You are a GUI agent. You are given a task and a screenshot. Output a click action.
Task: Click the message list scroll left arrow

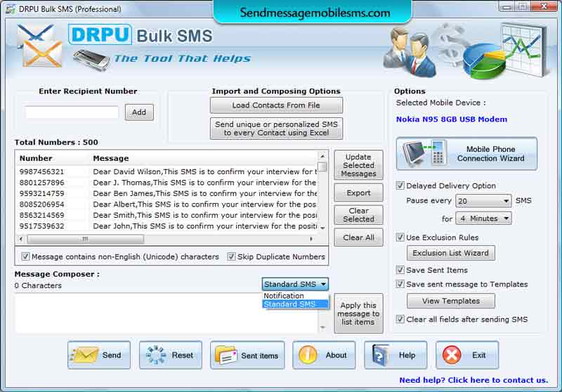(x=21, y=239)
